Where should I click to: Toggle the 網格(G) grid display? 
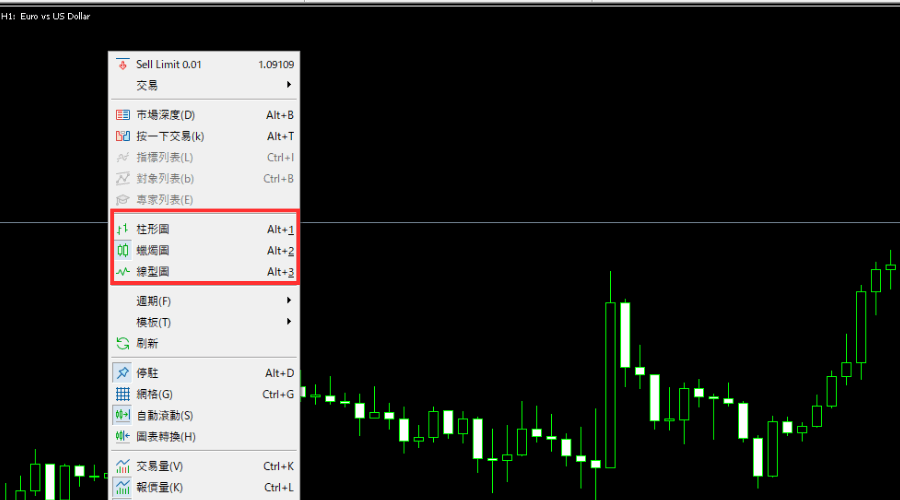click(x=204, y=394)
